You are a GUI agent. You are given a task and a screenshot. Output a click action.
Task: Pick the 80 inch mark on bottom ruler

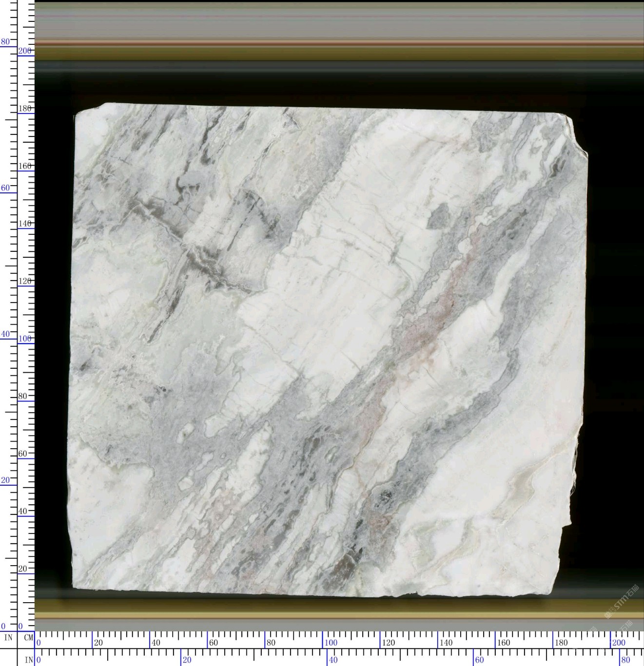point(625,660)
